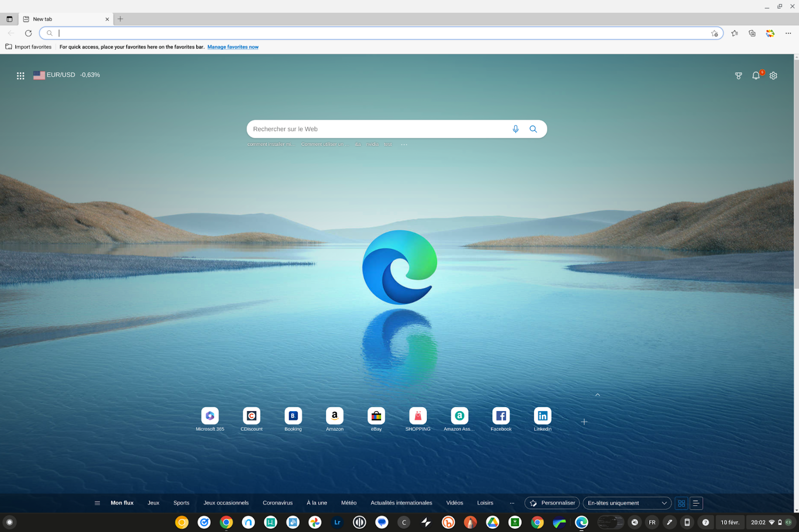Screen dimensions: 799x532
Task: Select the Vidéos feed tab
Action: (x=454, y=503)
